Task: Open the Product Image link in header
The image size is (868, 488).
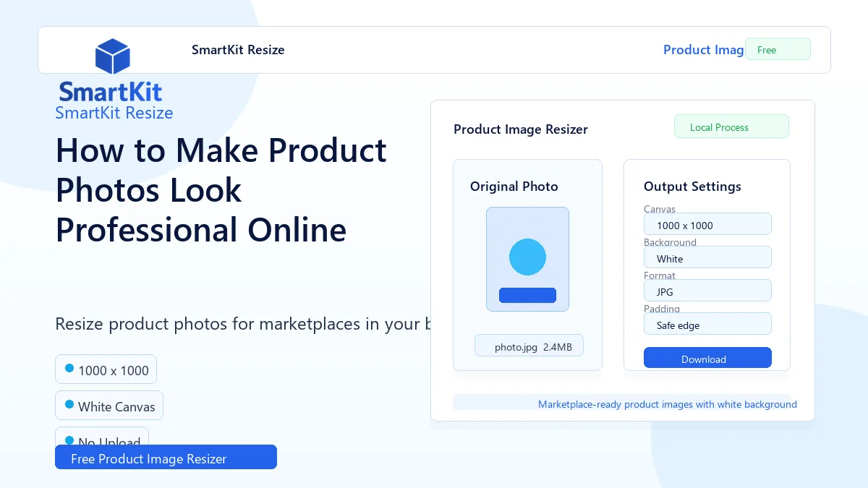Action: 704,50
